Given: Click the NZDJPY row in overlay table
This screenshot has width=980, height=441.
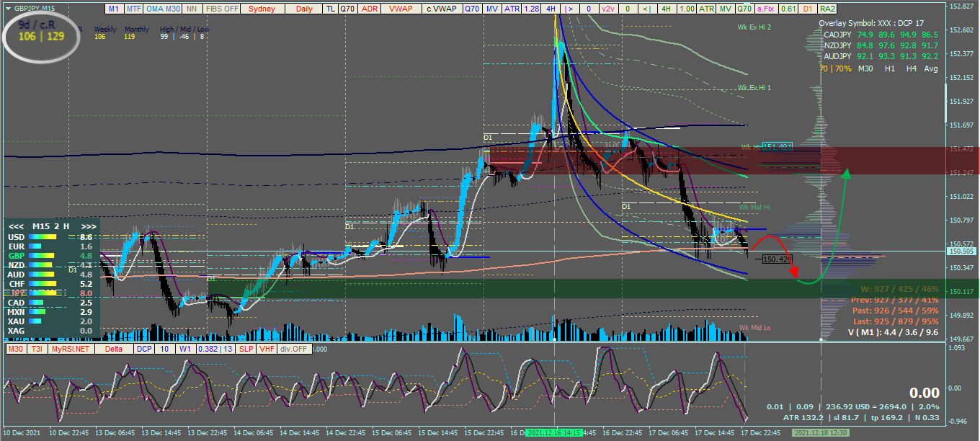Looking at the screenshot, I should (x=881, y=45).
